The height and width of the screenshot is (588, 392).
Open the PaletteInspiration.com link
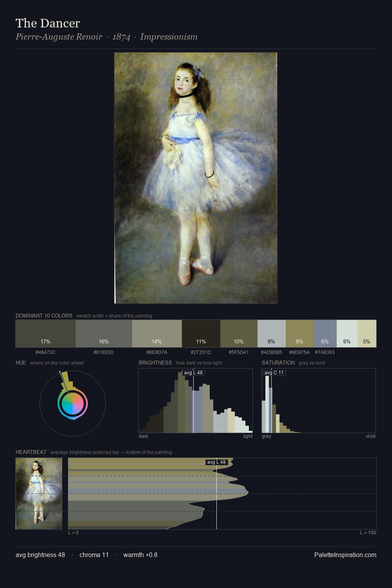click(345, 555)
